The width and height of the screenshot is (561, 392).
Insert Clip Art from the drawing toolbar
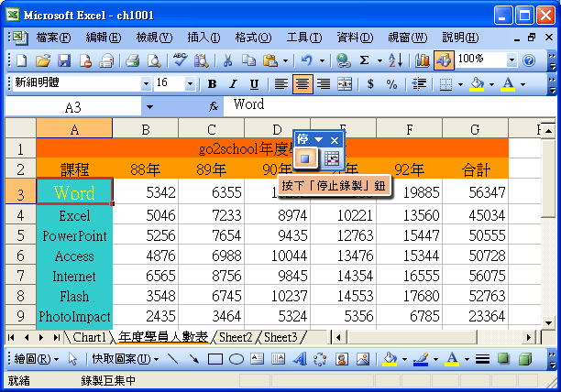[342, 359]
